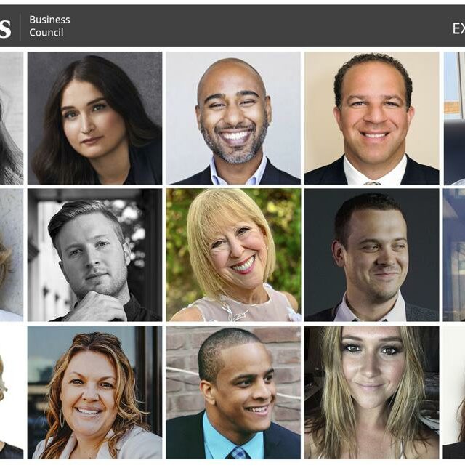Select the dark-haired woman's portrait
The image size is (465, 476).
pos(94,118)
